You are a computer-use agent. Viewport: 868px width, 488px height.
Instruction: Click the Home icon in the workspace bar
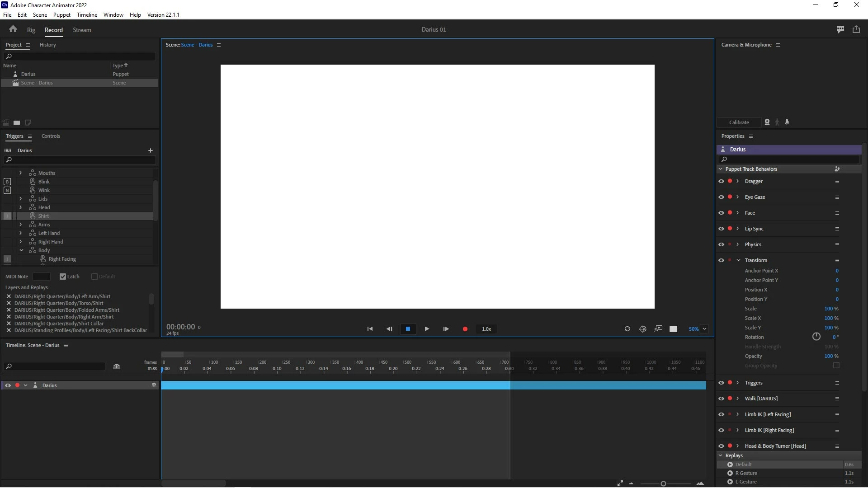(x=13, y=29)
